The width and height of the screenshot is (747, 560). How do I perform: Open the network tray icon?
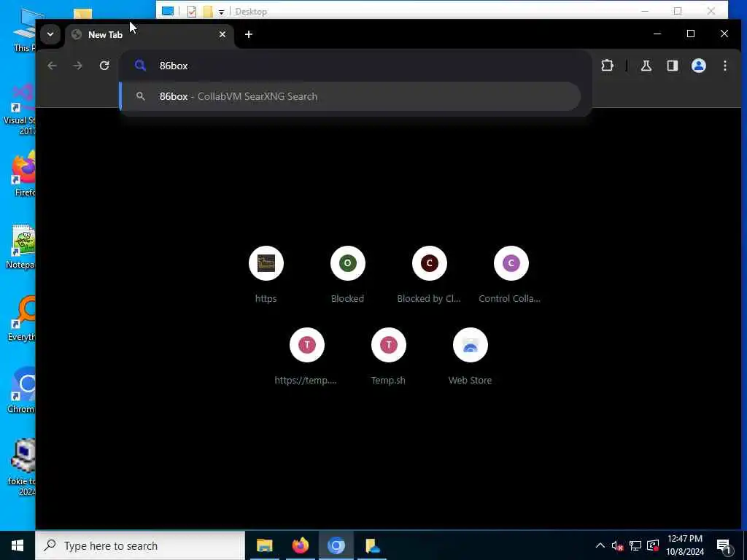(635, 545)
